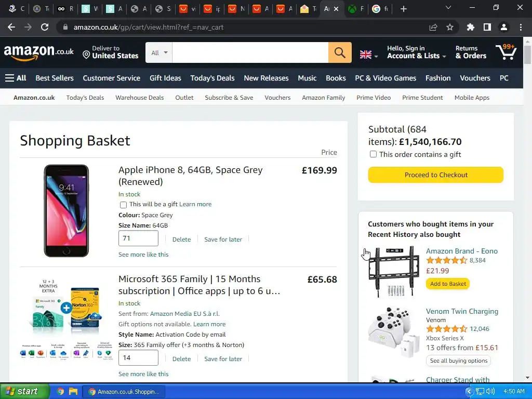Image resolution: width=532 pixels, height=399 pixels.
Task: Open the Chrome extensions puzzle icon
Action: pyautogui.click(x=471, y=27)
